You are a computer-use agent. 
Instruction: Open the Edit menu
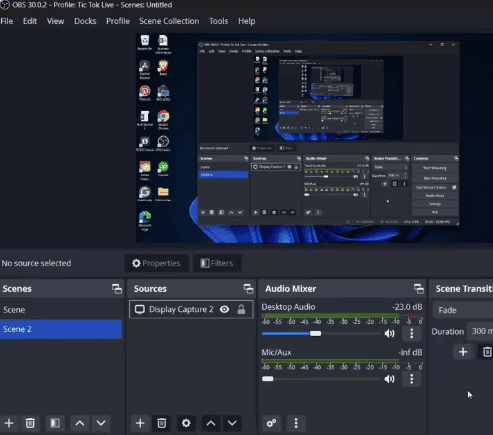click(30, 21)
